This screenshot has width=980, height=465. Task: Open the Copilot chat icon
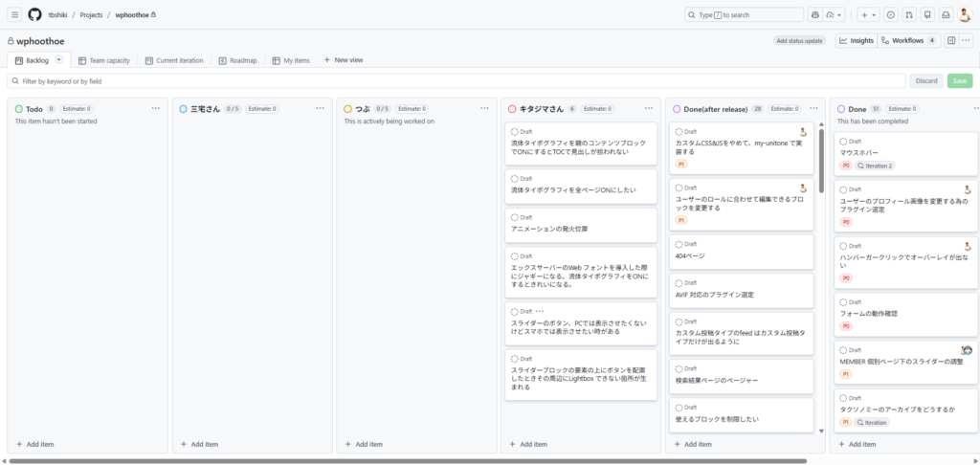(815, 14)
